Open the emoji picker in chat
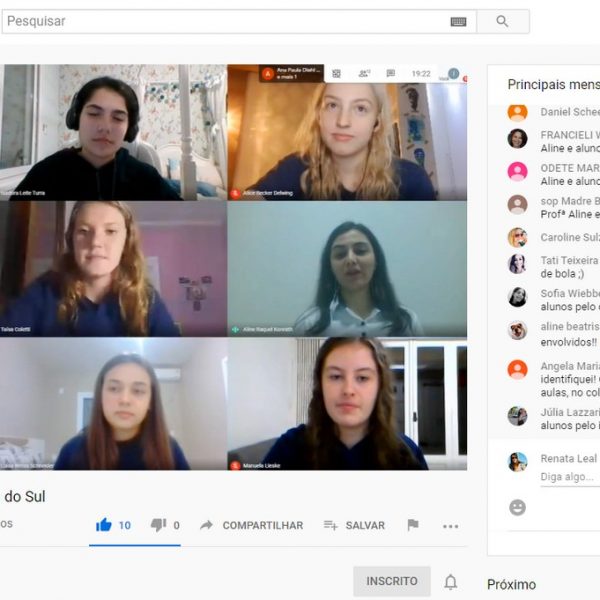This screenshot has height=600, width=600. click(x=517, y=507)
